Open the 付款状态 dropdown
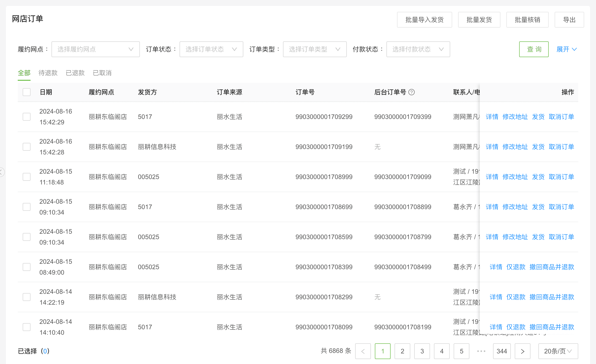596x364 pixels. pyautogui.click(x=418, y=49)
